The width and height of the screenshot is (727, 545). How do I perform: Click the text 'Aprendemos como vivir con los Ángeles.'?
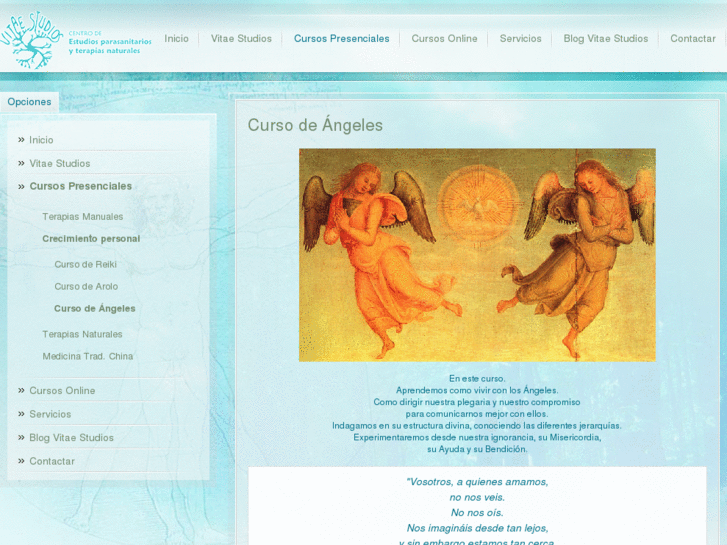(x=477, y=391)
